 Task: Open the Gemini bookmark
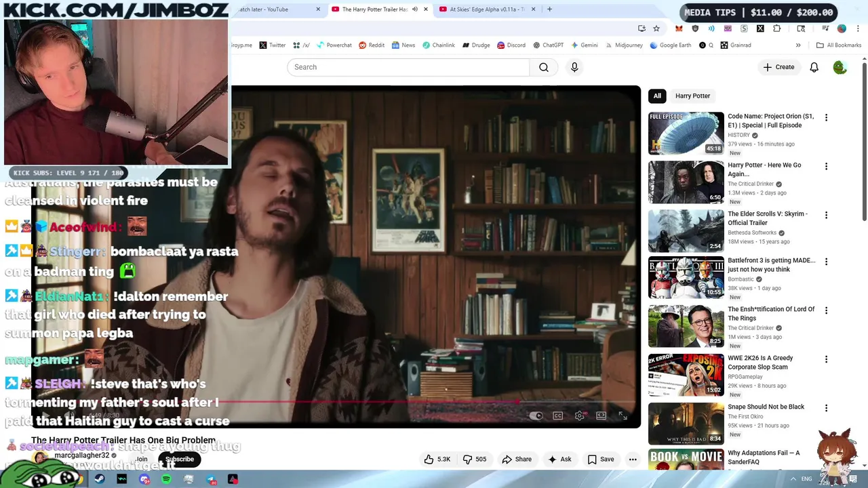[584, 45]
